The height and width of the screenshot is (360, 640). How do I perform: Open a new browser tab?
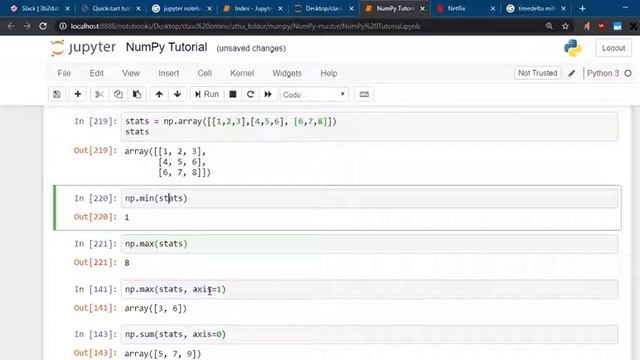[582, 8]
